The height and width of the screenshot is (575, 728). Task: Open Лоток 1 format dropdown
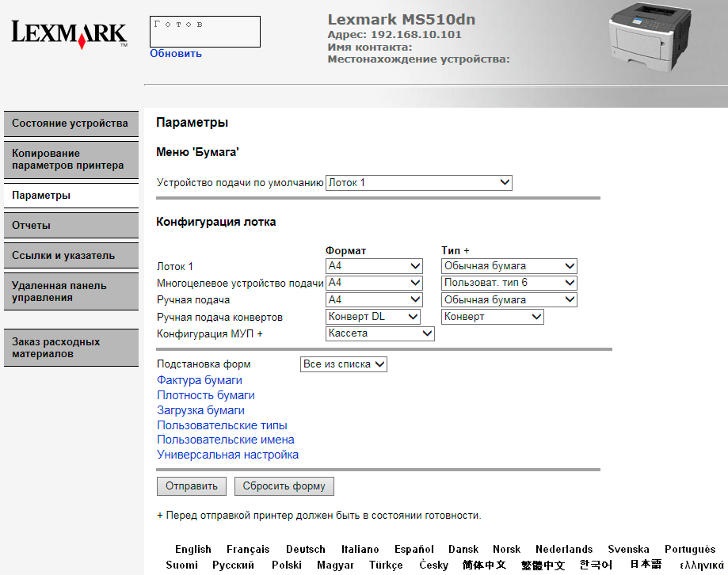tap(374, 266)
